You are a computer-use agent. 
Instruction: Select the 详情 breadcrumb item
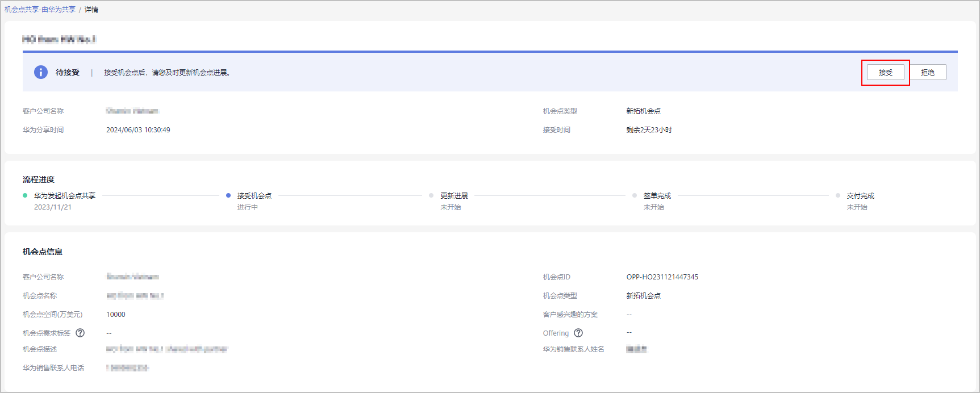tap(91, 10)
